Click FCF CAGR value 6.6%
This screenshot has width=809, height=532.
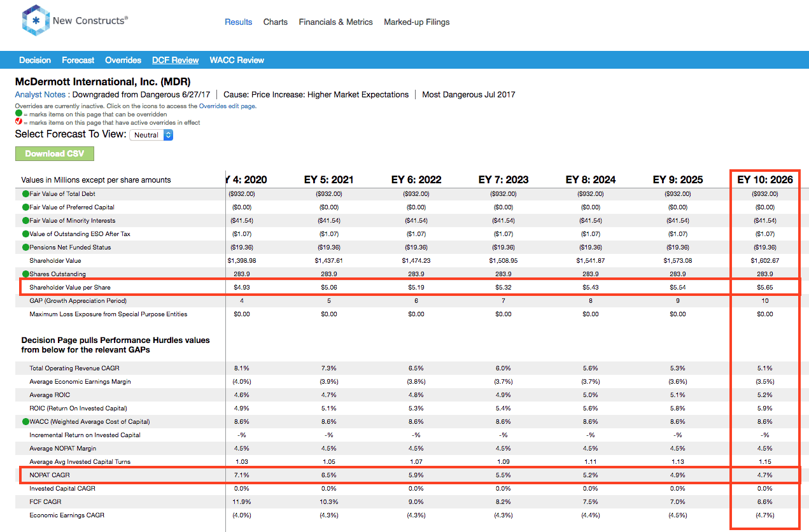pos(765,502)
